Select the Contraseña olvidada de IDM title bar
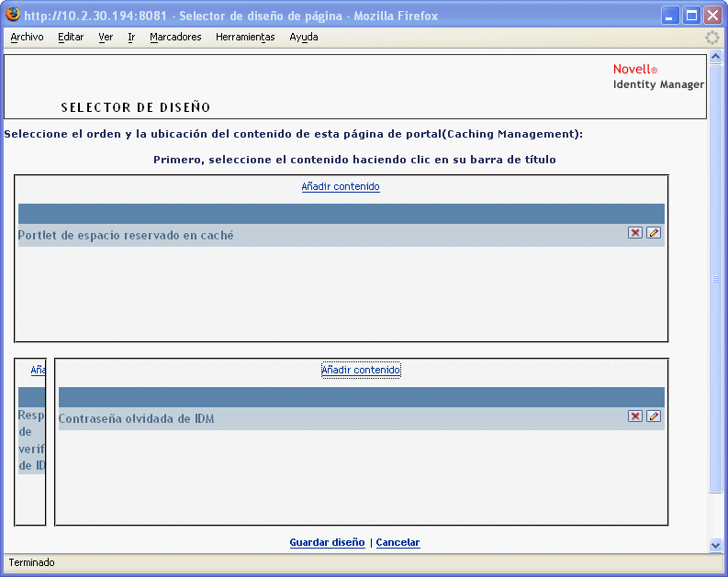This screenshot has height=577, width=728. (x=361, y=418)
